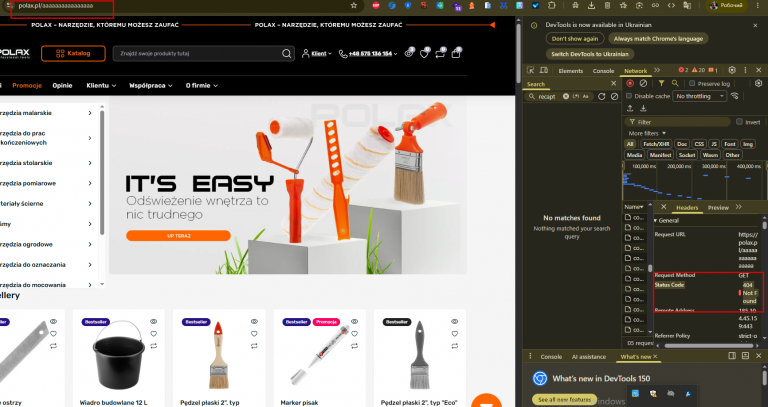Viewport: 768px width, 407px height.
Task: Click the Switch DevTools to Ukrainian button
Action: coord(590,54)
